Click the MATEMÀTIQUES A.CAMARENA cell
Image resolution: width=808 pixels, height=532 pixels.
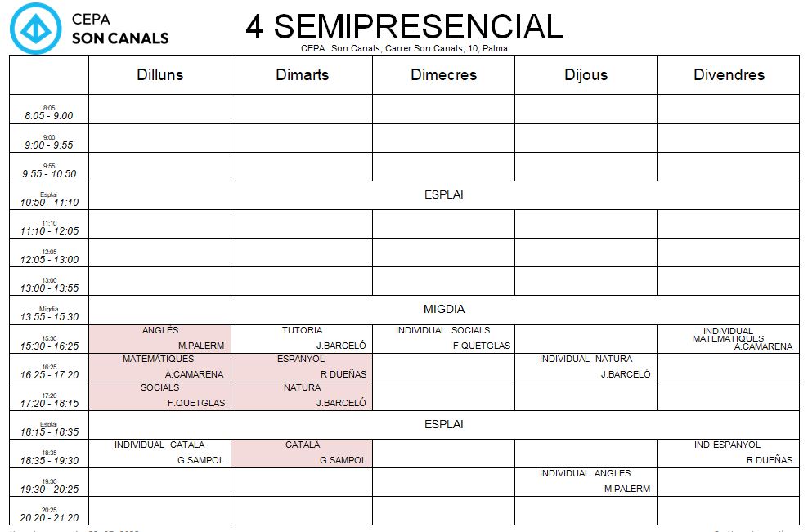pos(159,367)
